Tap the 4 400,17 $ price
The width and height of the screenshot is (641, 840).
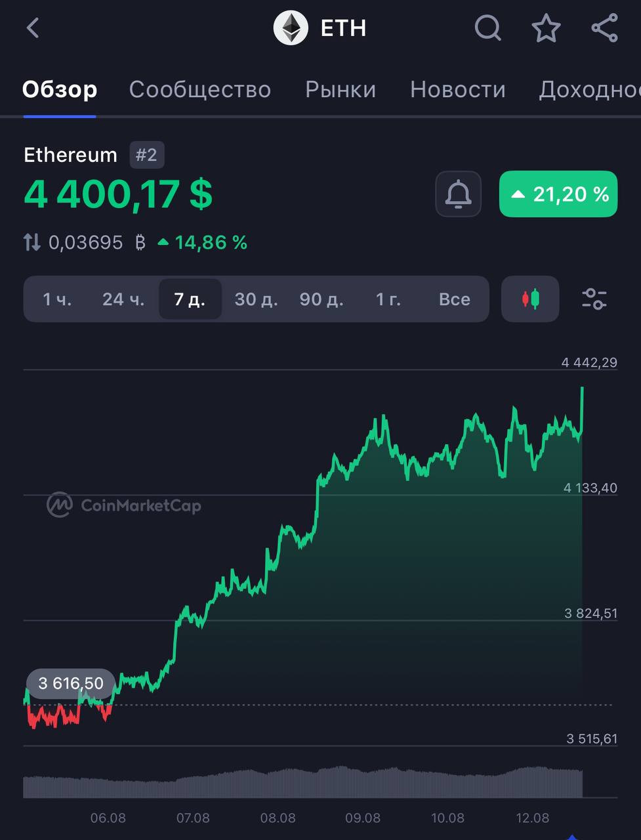[x=118, y=194]
